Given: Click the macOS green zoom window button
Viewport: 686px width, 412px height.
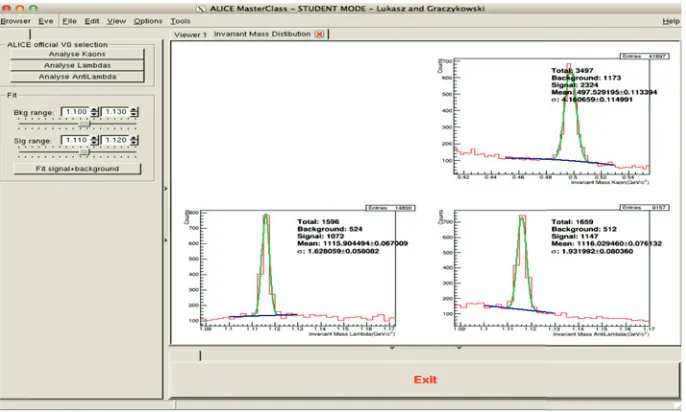Looking at the screenshot, I should point(33,8).
